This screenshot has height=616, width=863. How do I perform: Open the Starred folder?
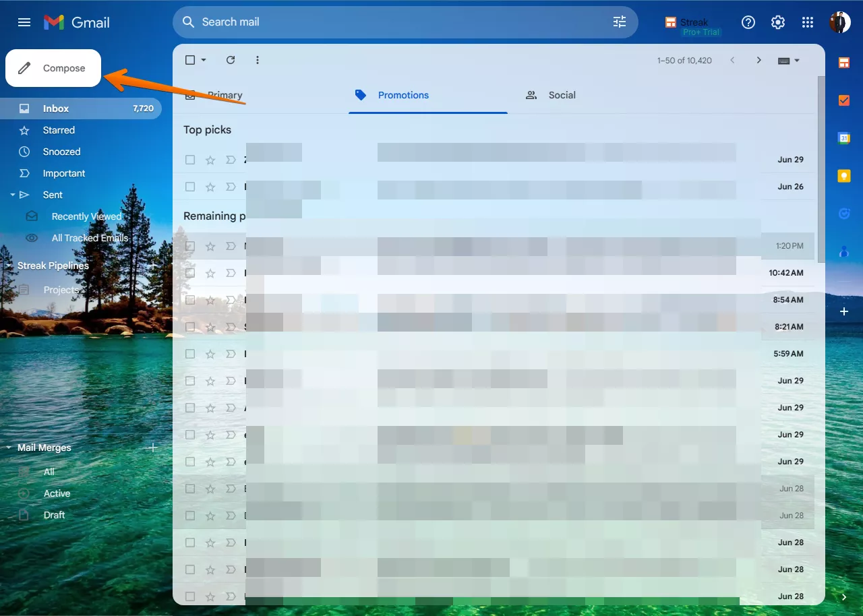(x=59, y=130)
